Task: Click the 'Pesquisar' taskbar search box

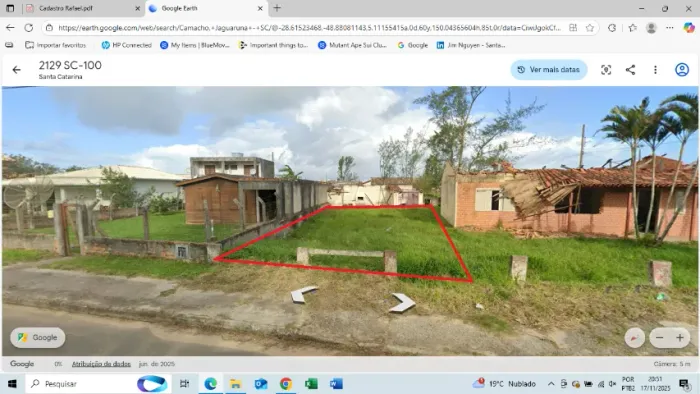Action: click(x=98, y=384)
